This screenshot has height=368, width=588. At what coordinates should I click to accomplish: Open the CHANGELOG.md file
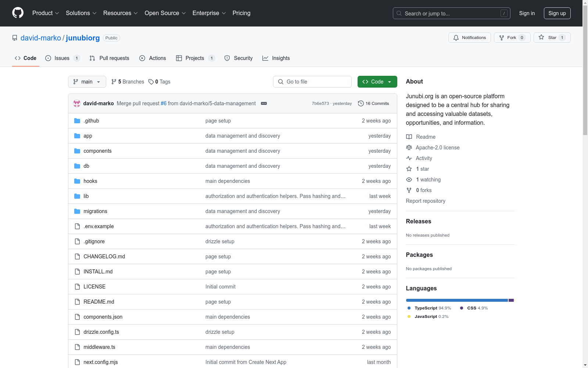[x=104, y=256]
